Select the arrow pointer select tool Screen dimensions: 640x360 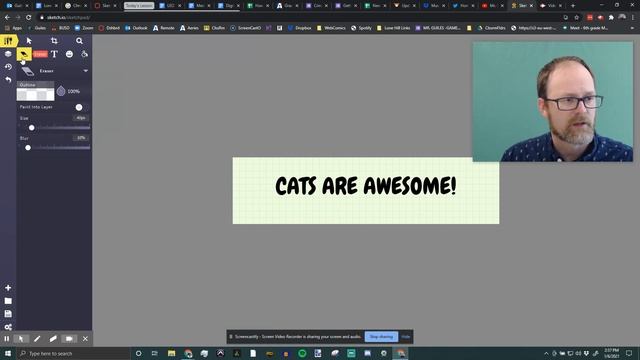point(29,41)
